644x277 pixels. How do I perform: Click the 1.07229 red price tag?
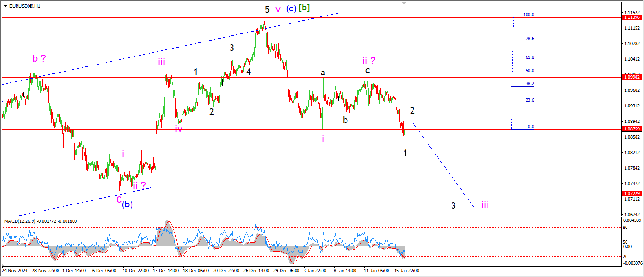tap(631, 194)
